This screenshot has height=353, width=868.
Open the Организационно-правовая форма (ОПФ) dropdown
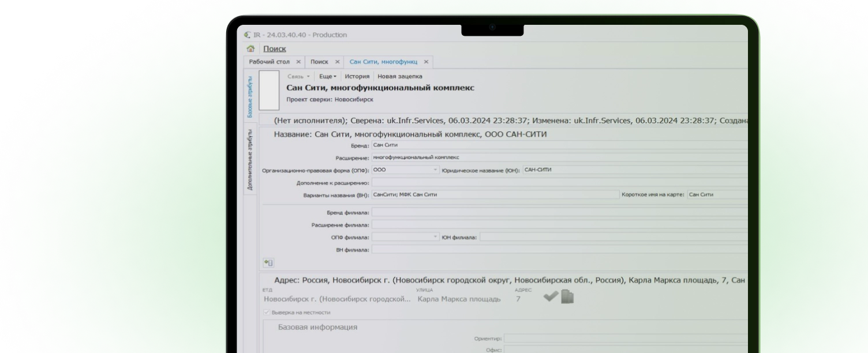[436, 170]
